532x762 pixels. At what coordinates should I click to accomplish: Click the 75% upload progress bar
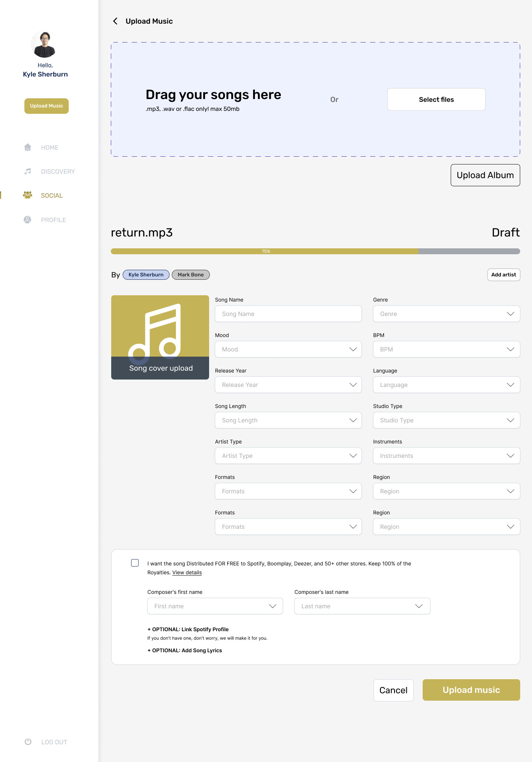coord(316,251)
